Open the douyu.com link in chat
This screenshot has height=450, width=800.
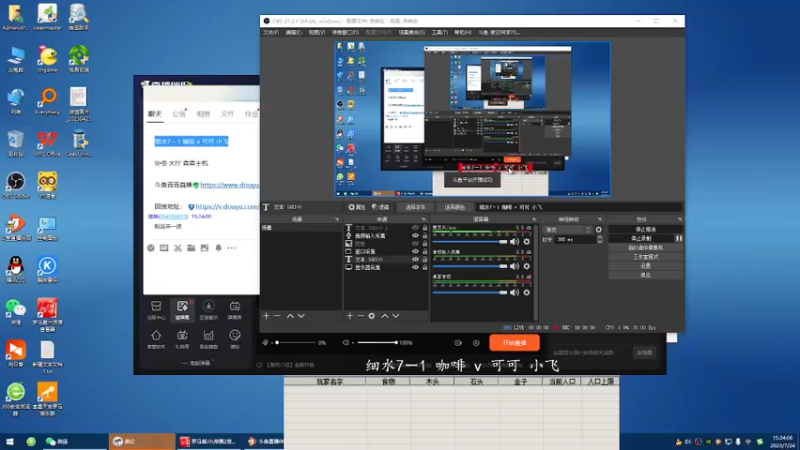(230, 185)
